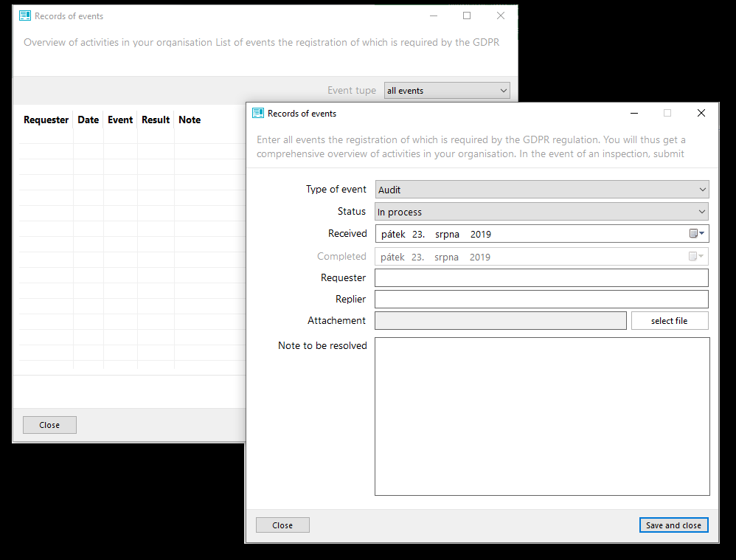Click inside the Note to be resolved text area

pos(541,416)
